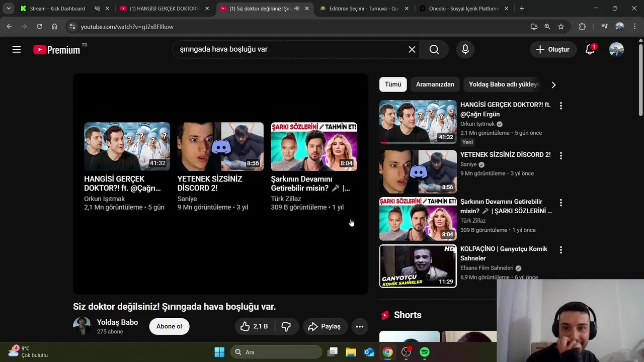Open Yoldaş Babo channel avatar

point(82,326)
